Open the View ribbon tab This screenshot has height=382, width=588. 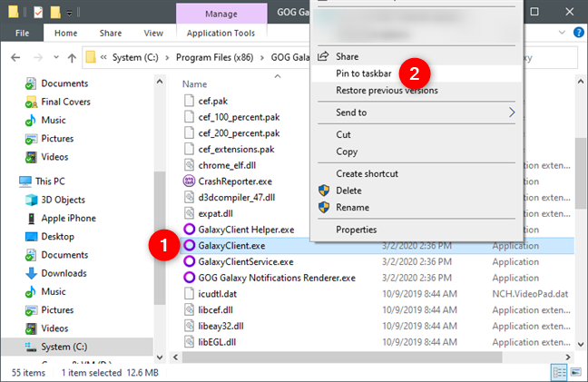click(x=153, y=33)
